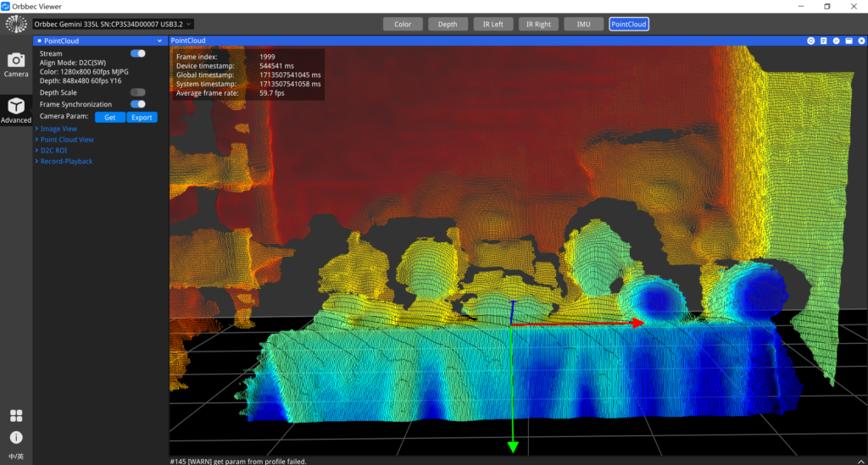
Task: Open the Orbbec Gemini 335L device dropdown
Action: [113, 24]
